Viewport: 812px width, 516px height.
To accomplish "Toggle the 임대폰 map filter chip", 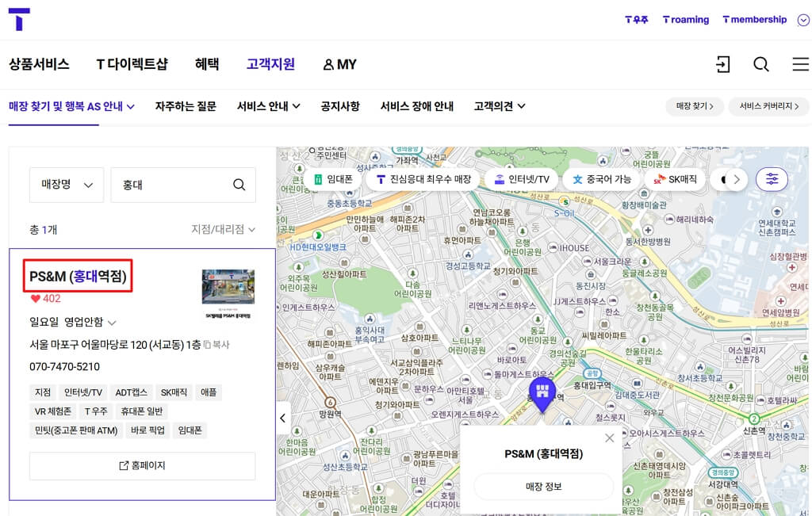I will (333, 180).
